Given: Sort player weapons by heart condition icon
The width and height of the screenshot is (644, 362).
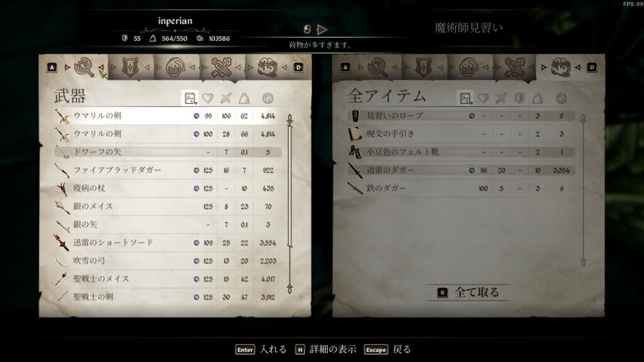Looking at the screenshot, I should (x=208, y=98).
